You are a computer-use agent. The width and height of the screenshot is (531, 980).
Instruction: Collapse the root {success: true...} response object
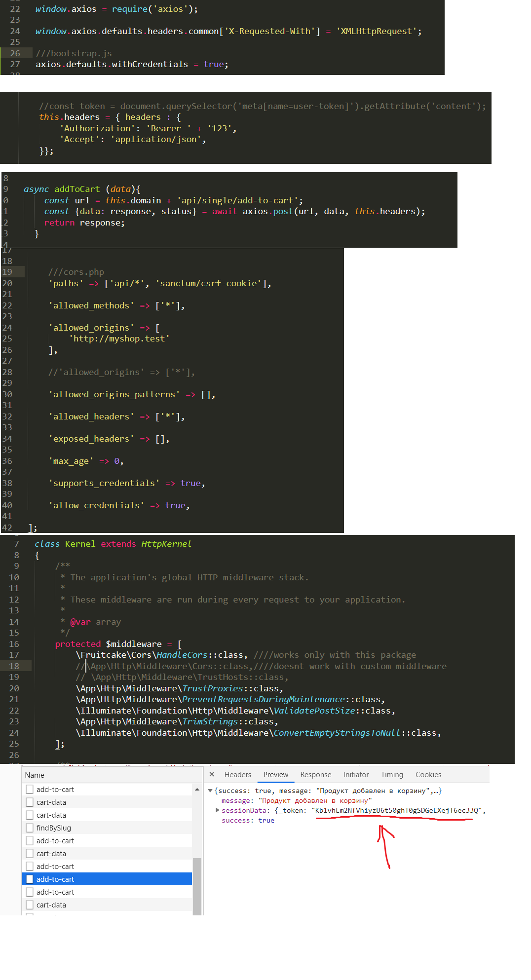pyautogui.click(x=210, y=791)
